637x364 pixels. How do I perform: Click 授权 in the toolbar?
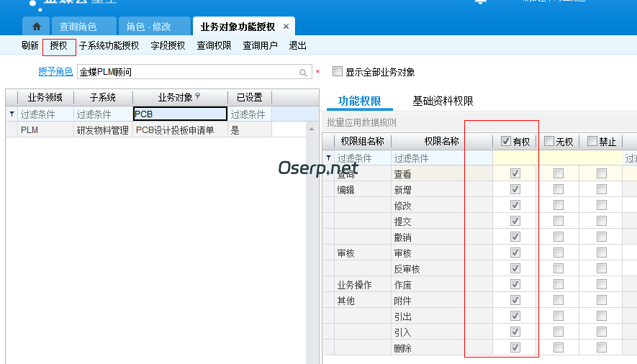pyautogui.click(x=58, y=45)
